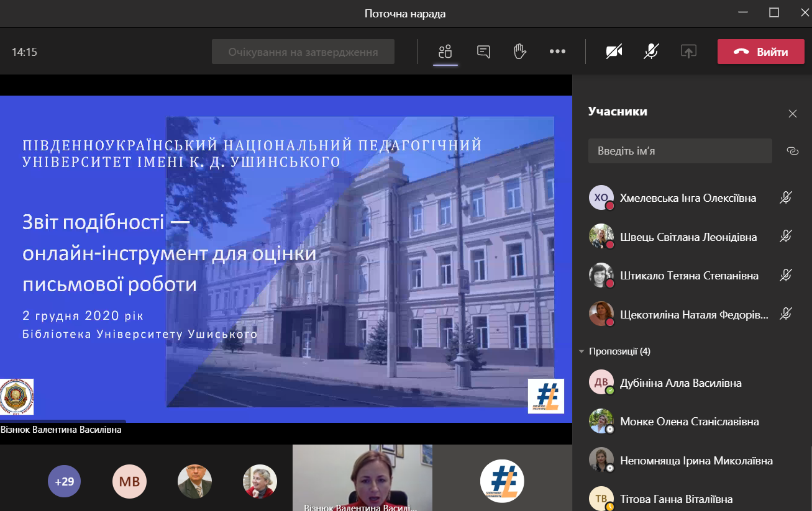Click the Вийти leave button

761,52
